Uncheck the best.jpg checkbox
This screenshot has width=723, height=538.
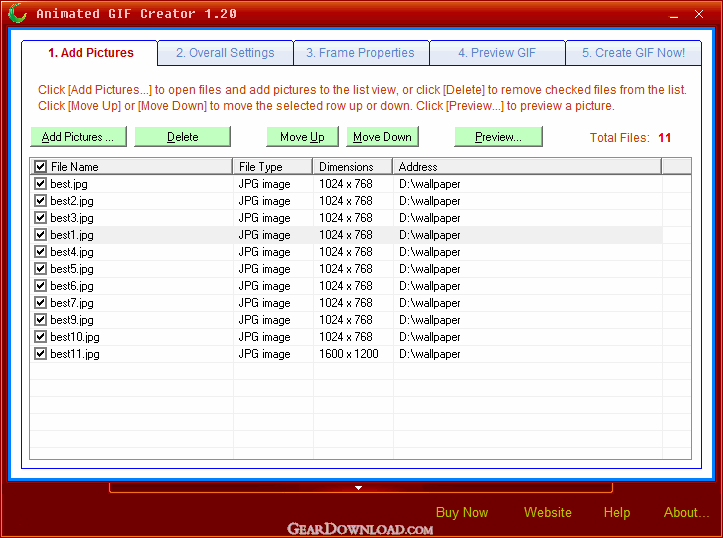(x=41, y=183)
